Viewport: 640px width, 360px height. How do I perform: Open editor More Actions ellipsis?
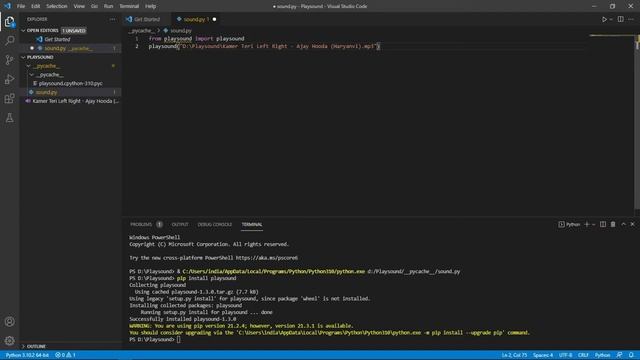(x=631, y=19)
